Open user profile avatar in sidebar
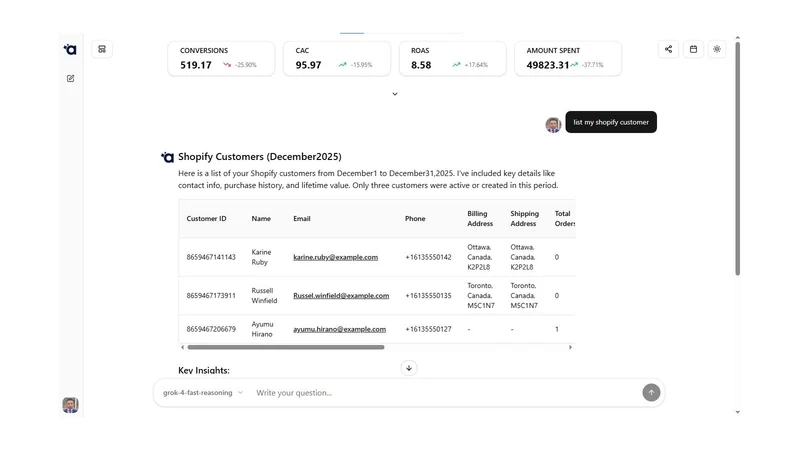The height and width of the screenshot is (450, 800). (70, 405)
